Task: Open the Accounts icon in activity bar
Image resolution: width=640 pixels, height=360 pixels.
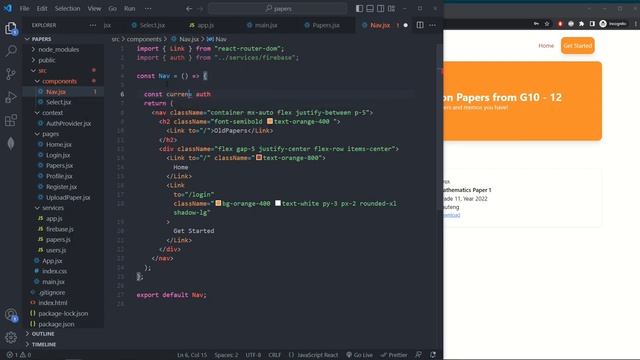Action: [x=11, y=315]
